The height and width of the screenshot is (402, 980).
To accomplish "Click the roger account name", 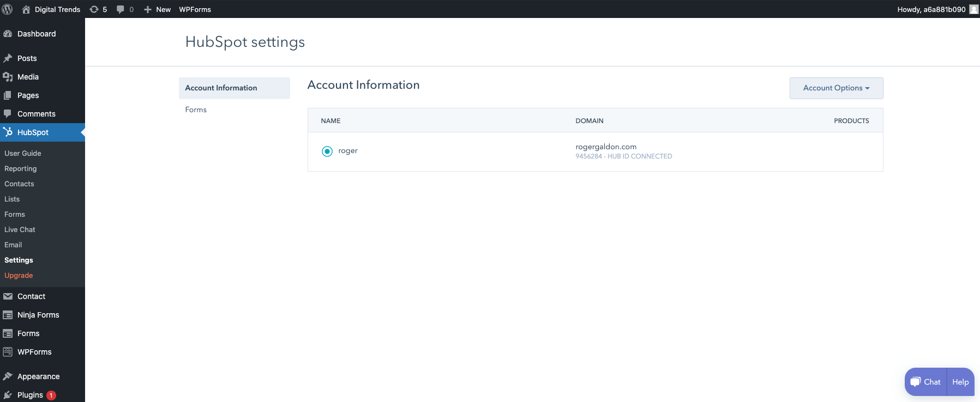I will (x=348, y=151).
